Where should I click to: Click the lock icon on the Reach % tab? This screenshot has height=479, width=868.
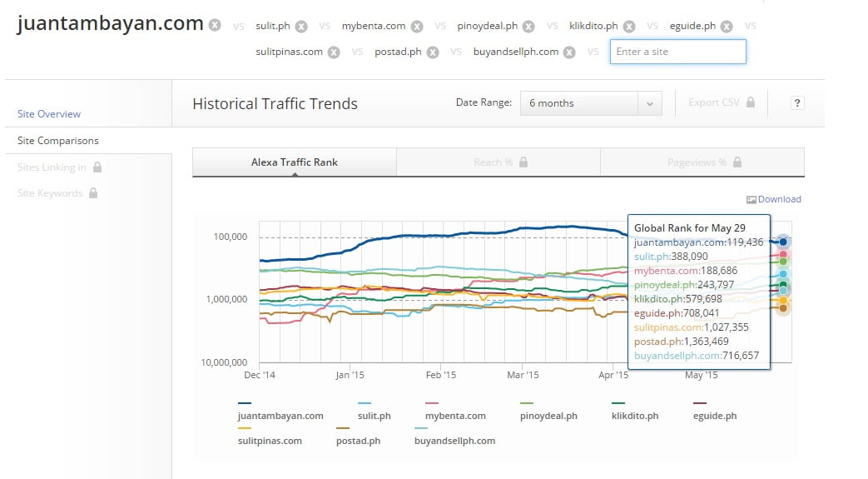pos(523,162)
